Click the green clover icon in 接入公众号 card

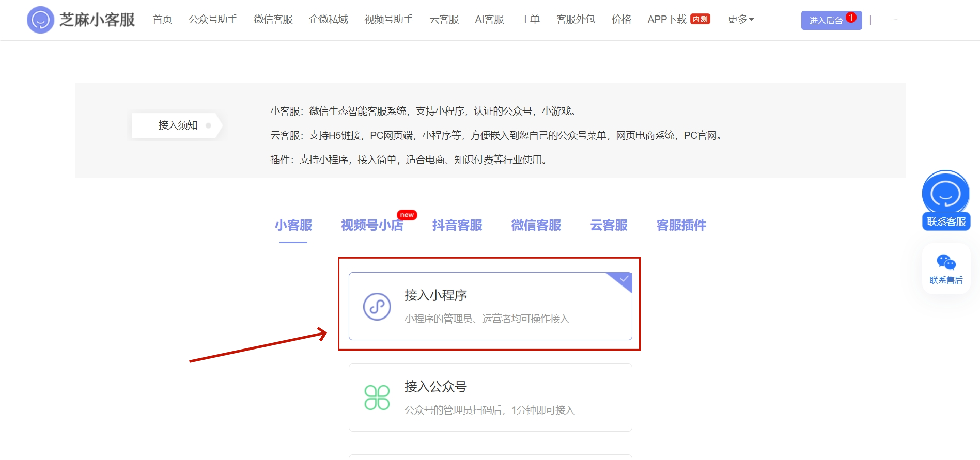[377, 398]
